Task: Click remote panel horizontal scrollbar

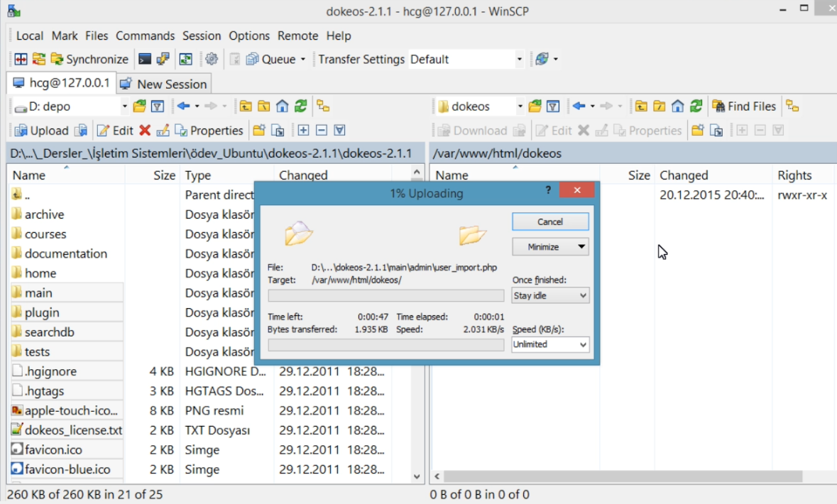Action: (623, 476)
